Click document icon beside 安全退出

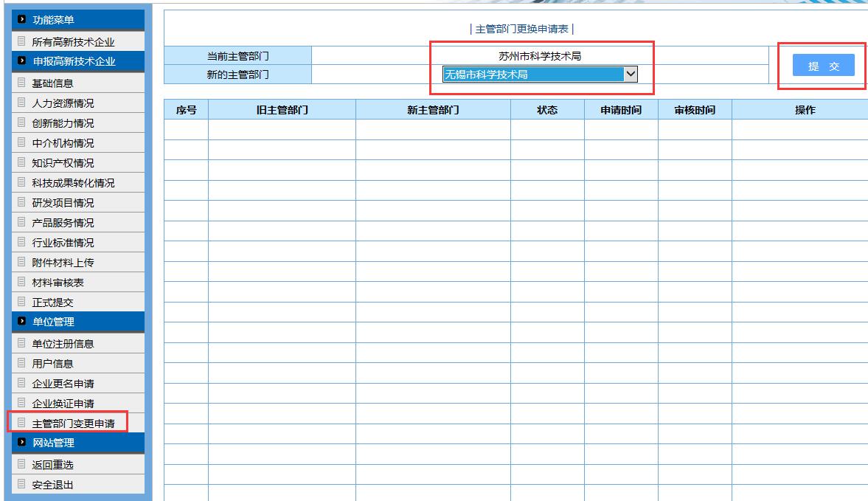coord(21,484)
